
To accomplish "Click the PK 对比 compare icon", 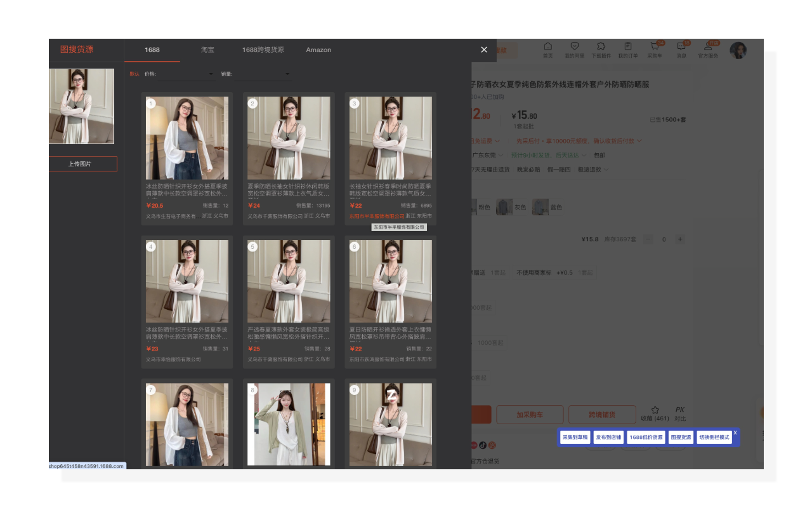I will 680,413.
